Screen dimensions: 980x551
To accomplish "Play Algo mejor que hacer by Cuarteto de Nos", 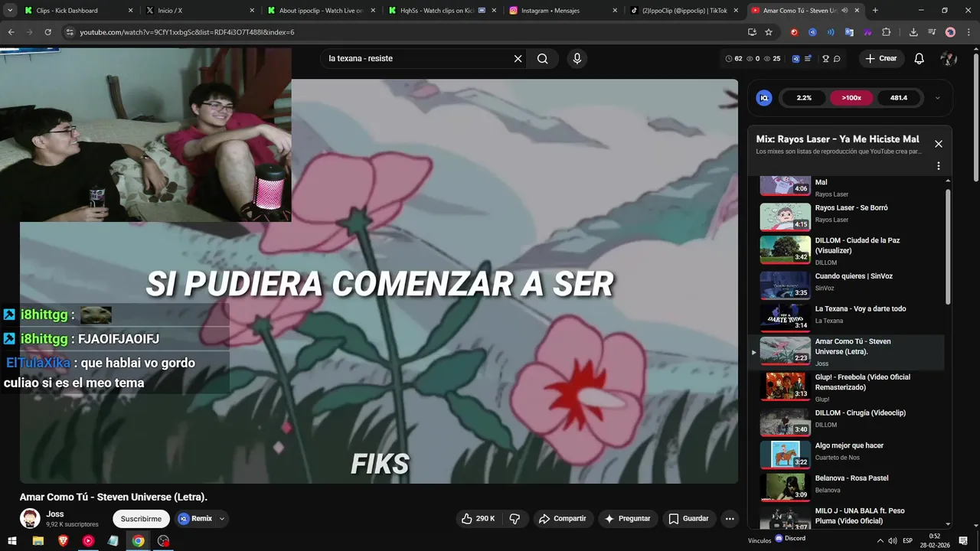I will pyautogui.click(x=848, y=454).
